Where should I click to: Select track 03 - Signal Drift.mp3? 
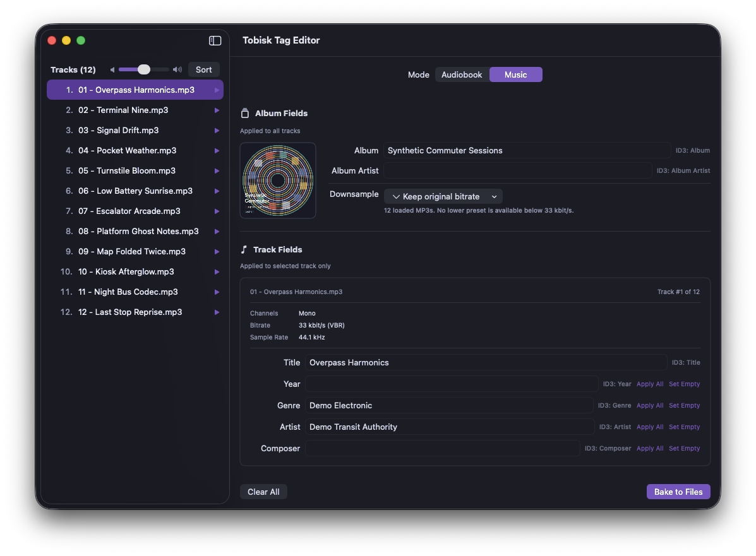(135, 131)
